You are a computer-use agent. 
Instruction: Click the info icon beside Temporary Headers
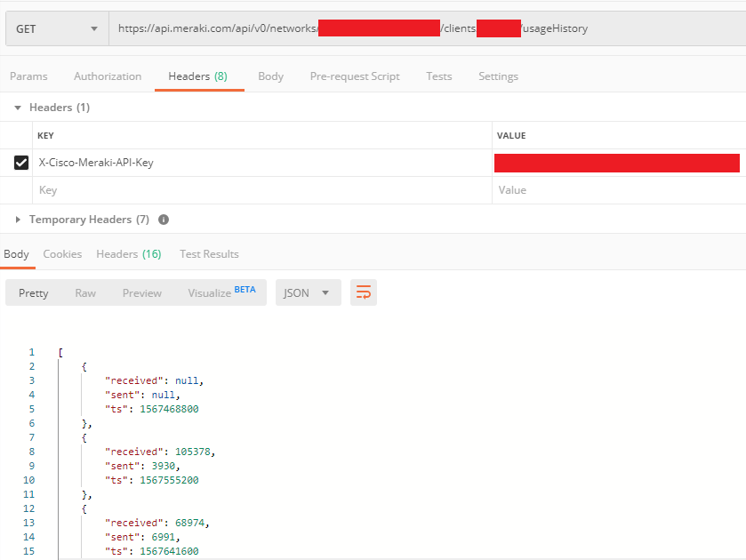164,220
